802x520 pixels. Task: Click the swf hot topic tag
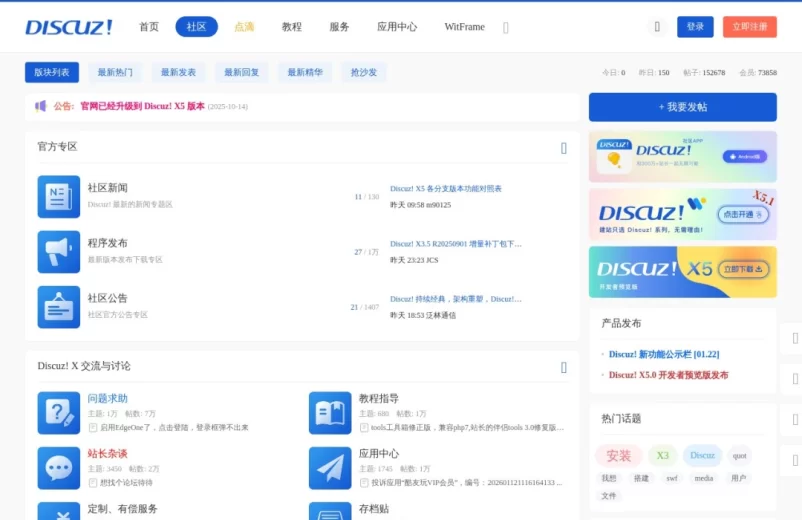672,479
